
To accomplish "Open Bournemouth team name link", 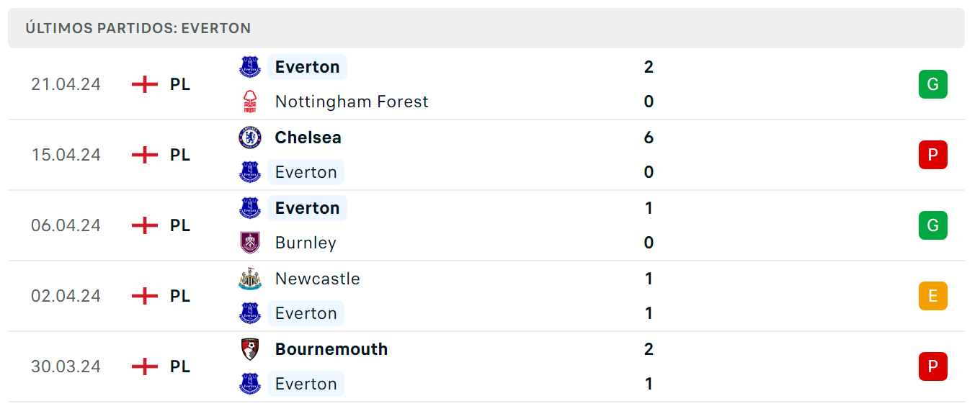I will coord(331,349).
